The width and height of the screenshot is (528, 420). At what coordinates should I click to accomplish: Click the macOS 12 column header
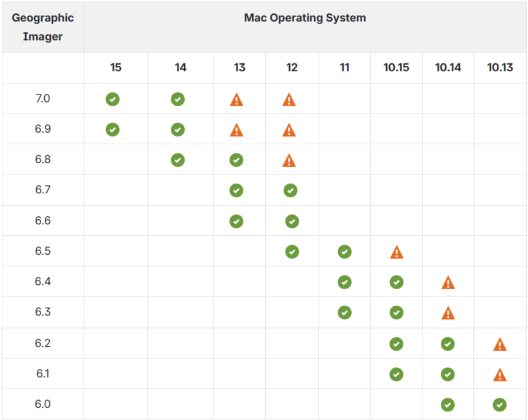click(292, 68)
